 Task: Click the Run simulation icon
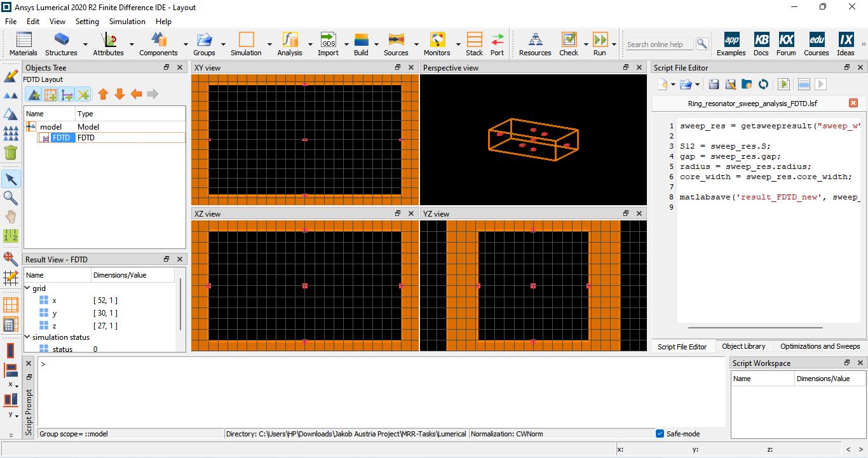point(600,40)
